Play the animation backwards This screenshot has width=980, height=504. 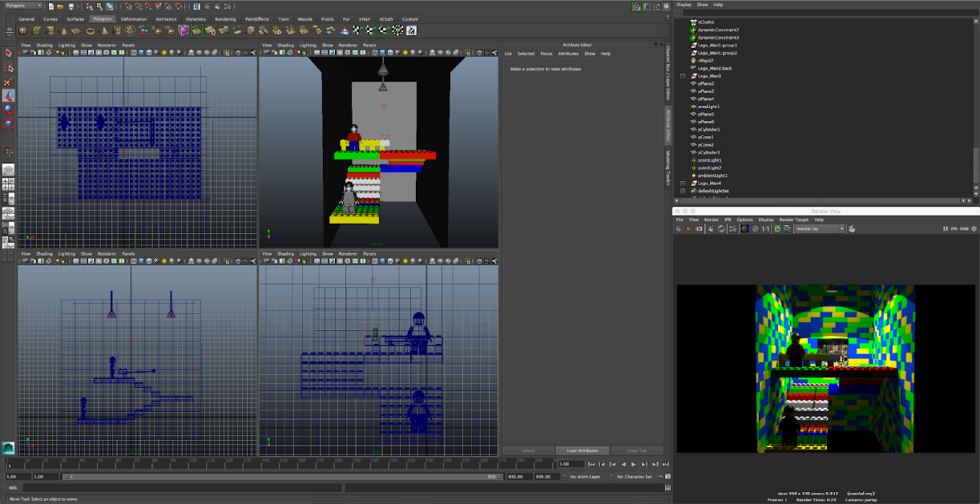[x=623, y=464]
